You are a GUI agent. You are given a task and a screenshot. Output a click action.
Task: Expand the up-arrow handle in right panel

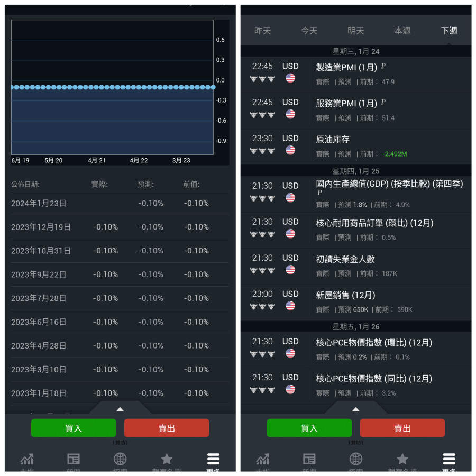click(355, 409)
